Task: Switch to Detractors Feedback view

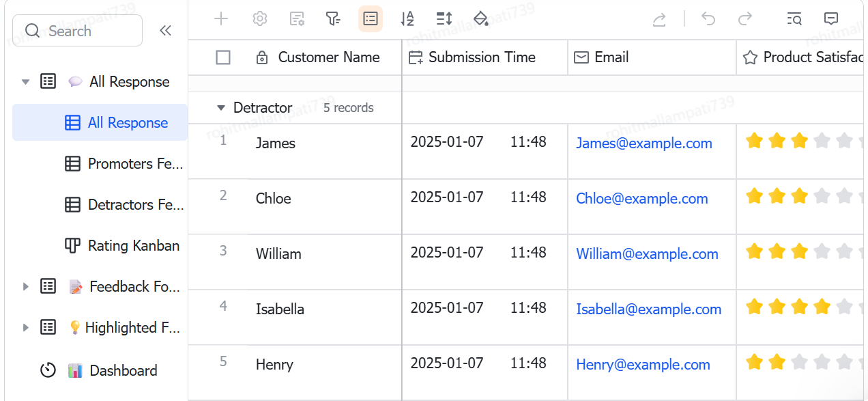Action: [x=124, y=205]
